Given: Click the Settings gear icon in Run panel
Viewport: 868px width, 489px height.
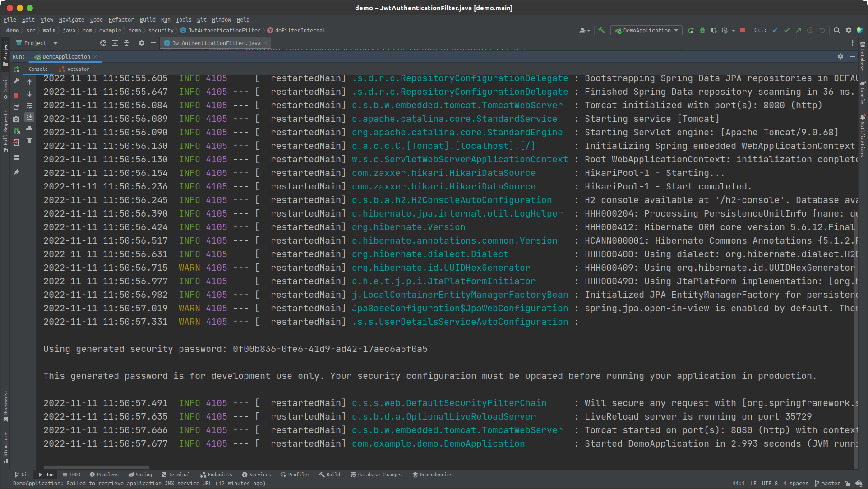Looking at the screenshot, I should [840, 56].
